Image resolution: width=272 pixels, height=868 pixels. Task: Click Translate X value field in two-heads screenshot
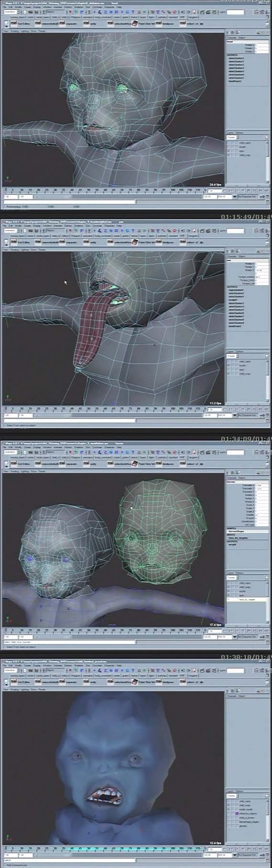coord(262,486)
